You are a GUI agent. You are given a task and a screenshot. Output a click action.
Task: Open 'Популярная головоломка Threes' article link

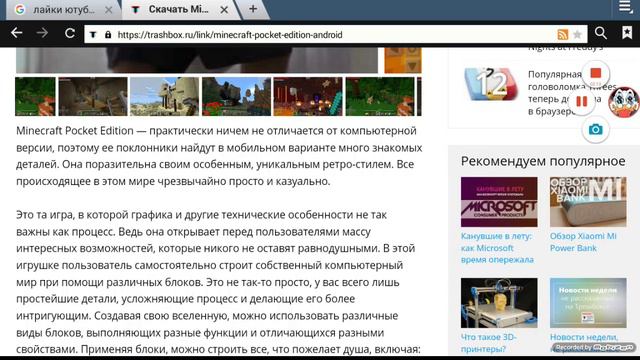point(571,93)
